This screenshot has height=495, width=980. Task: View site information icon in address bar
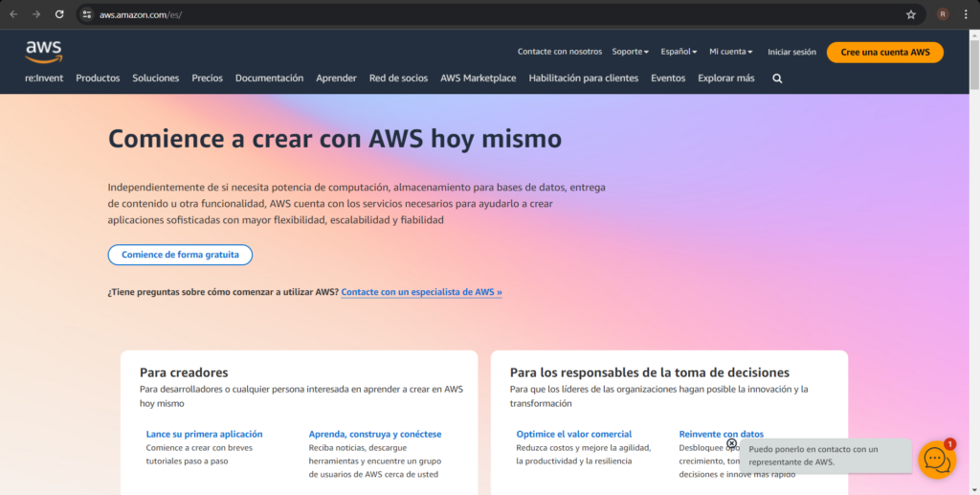click(87, 14)
